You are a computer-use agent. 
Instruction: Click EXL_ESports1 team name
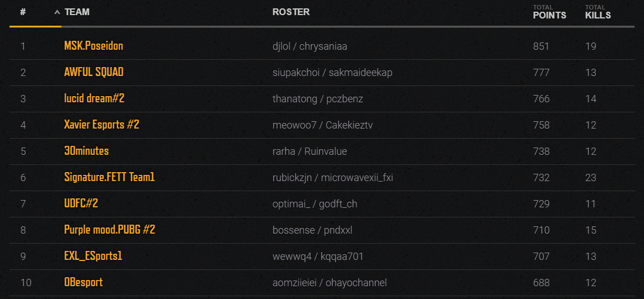(x=93, y=256)
